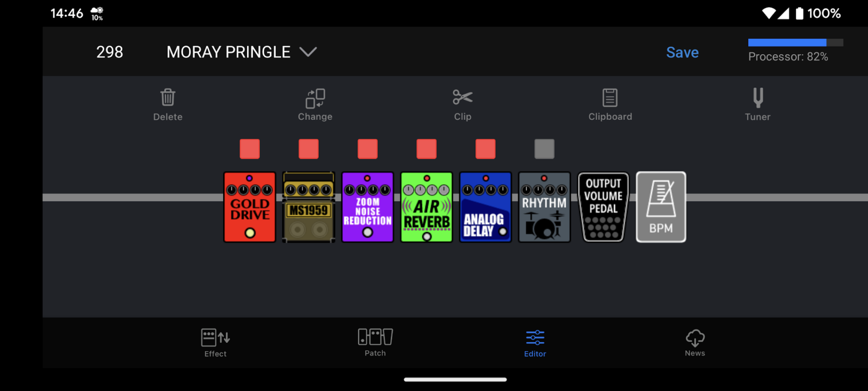Toggle MS1959 on/off red square
The height and width of the screenshot is (391, 868).
pyautogui.click(x=308, y=149)
